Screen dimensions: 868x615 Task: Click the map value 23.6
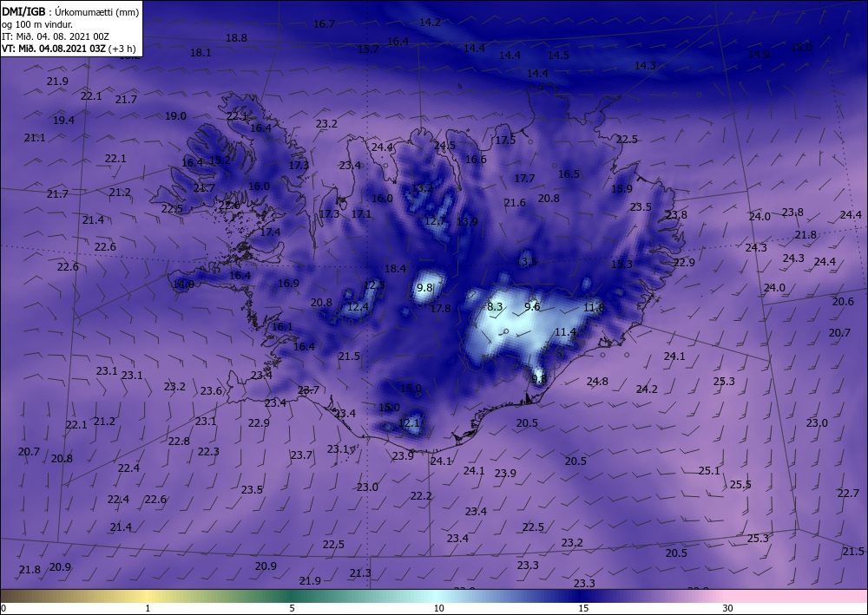[211, 391]
